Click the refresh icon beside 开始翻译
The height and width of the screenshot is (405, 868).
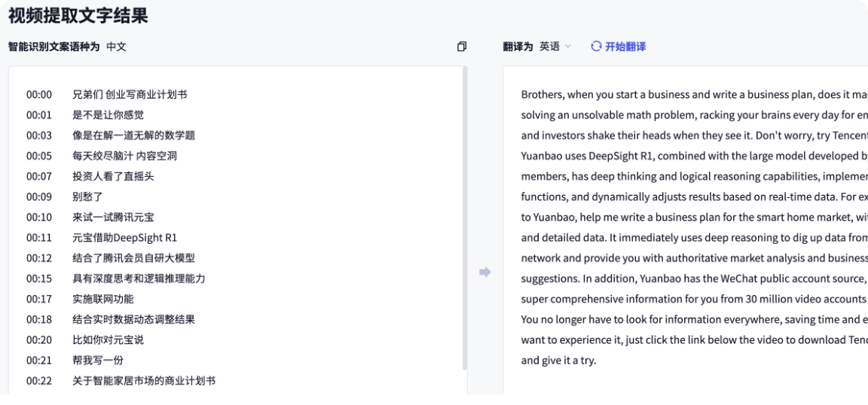[x=596, y=47]
